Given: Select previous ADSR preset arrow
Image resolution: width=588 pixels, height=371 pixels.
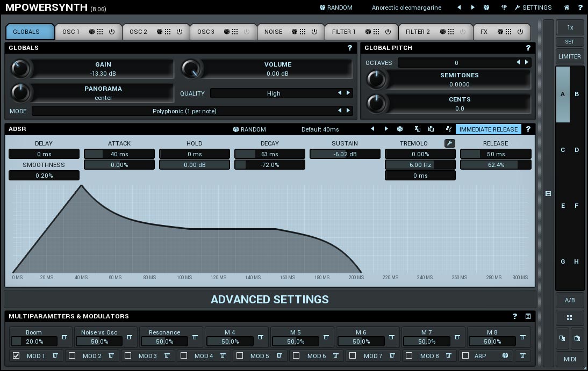Looking at the screenshot, I should [x=372, y=129].
